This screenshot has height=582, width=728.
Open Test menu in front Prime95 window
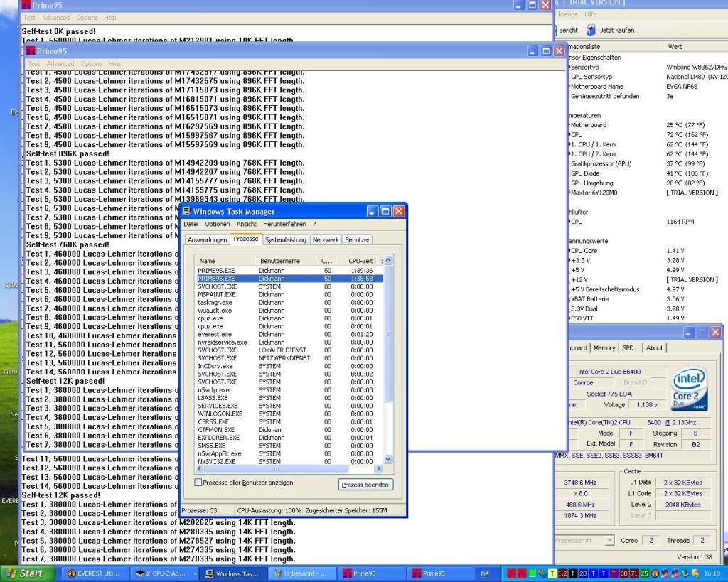pyautogui.click(x=34, y=63)
